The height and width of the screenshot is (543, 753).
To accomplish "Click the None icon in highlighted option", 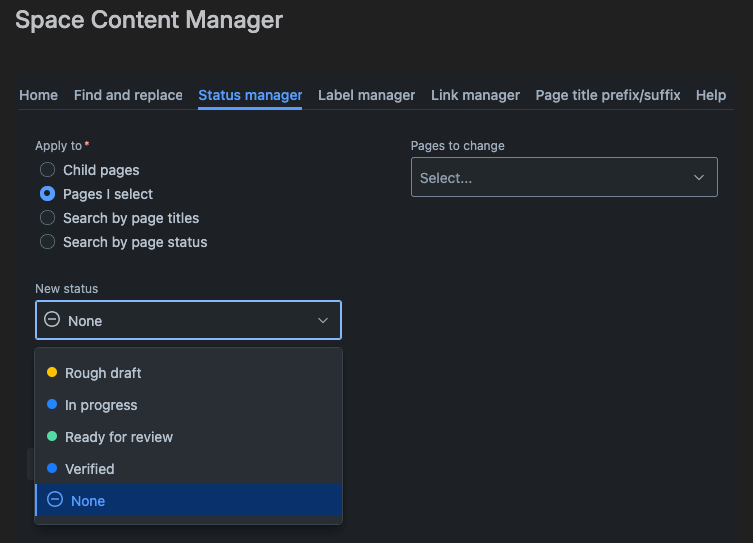I will [55, 499].
